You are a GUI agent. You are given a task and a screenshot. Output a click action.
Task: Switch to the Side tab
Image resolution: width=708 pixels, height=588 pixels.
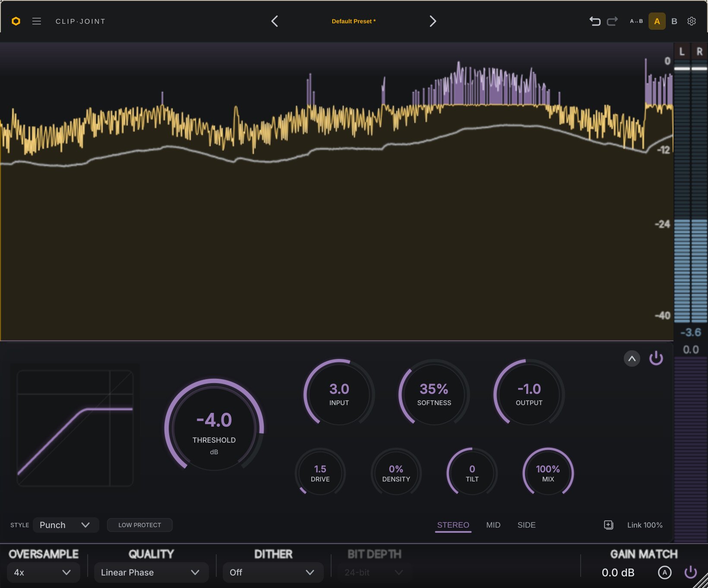click(526, 525)
